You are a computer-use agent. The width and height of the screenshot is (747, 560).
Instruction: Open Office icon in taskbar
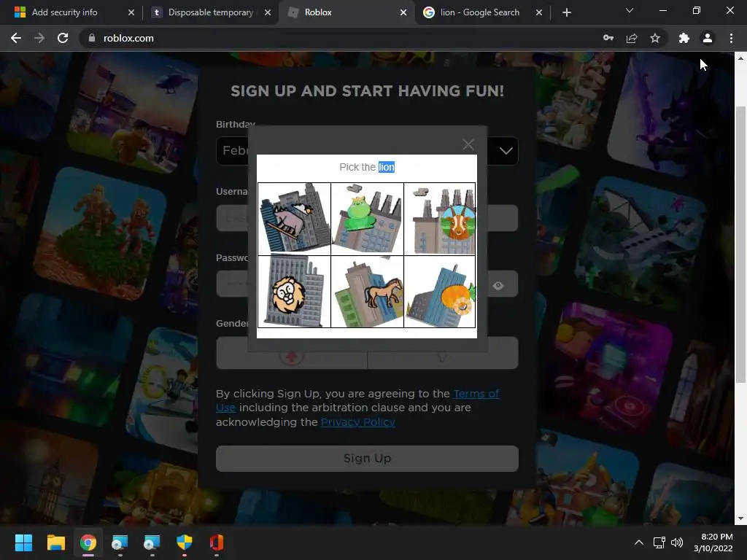tap(217, 542)
